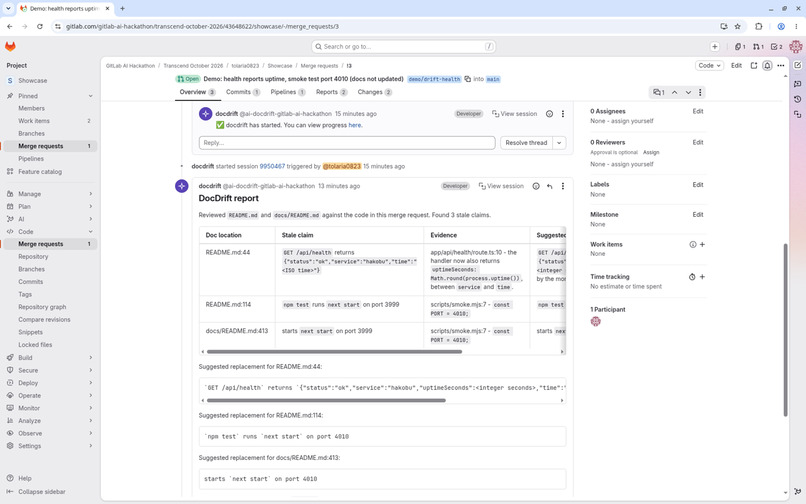806x504 pixels.
Task: Open the chat icon in right rail
Action: tap(797, 83)
